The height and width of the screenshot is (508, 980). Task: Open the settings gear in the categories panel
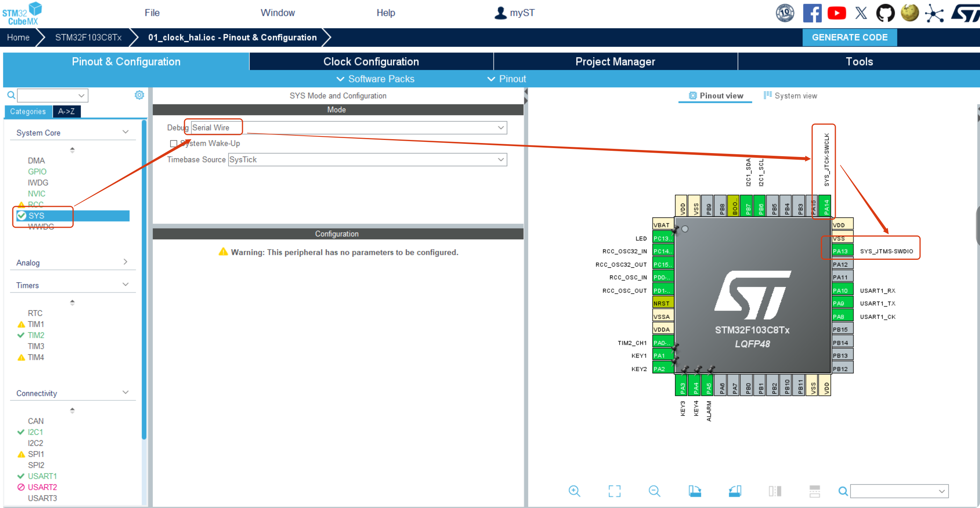pos(139,95)
